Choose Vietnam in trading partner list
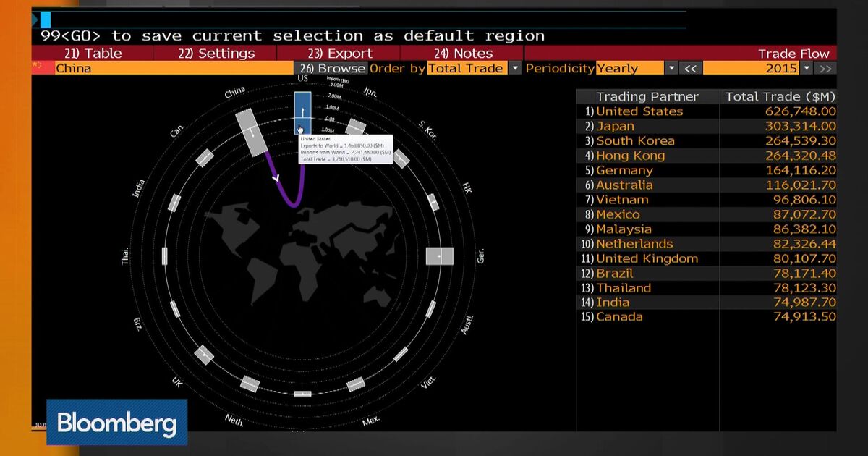Screen dimensions: 868x456 [622, 200]
